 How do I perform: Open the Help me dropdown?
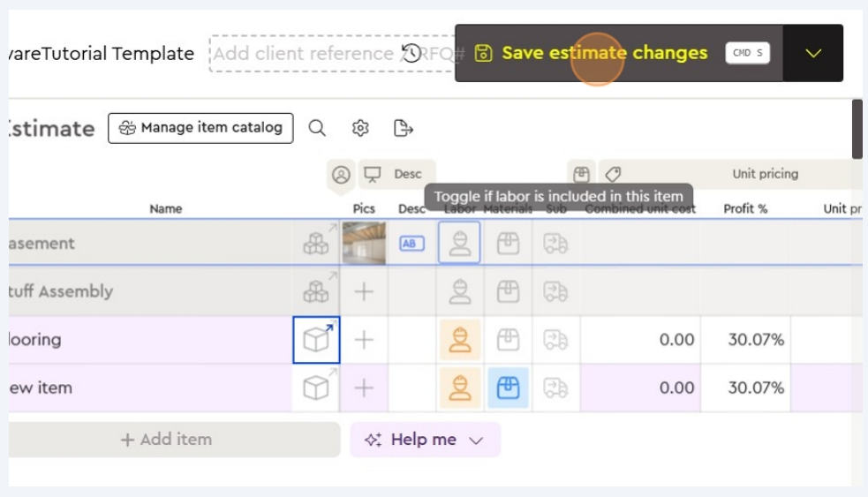(x=425, y=440)
